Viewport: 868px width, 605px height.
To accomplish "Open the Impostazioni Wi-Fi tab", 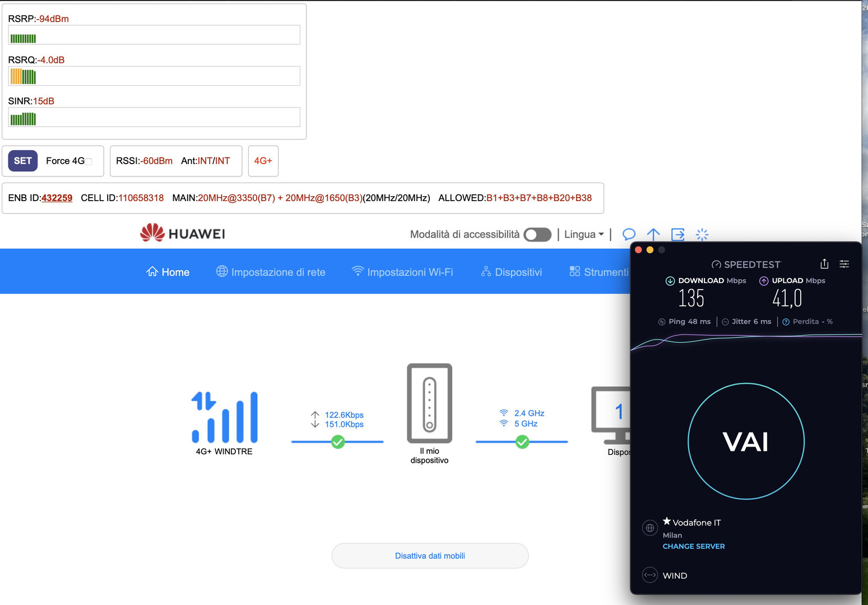I will [402, 272].
